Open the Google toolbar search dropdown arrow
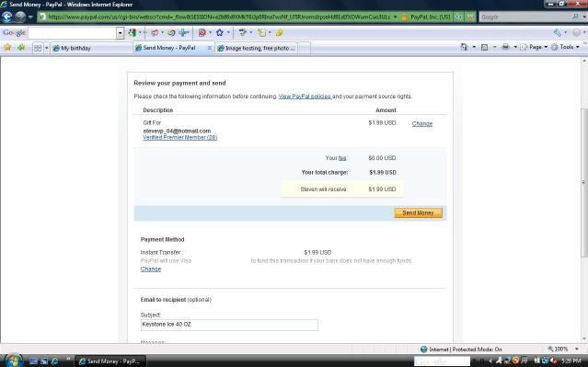The height and width of the screenshot is (367, 588). pos(120,33)
